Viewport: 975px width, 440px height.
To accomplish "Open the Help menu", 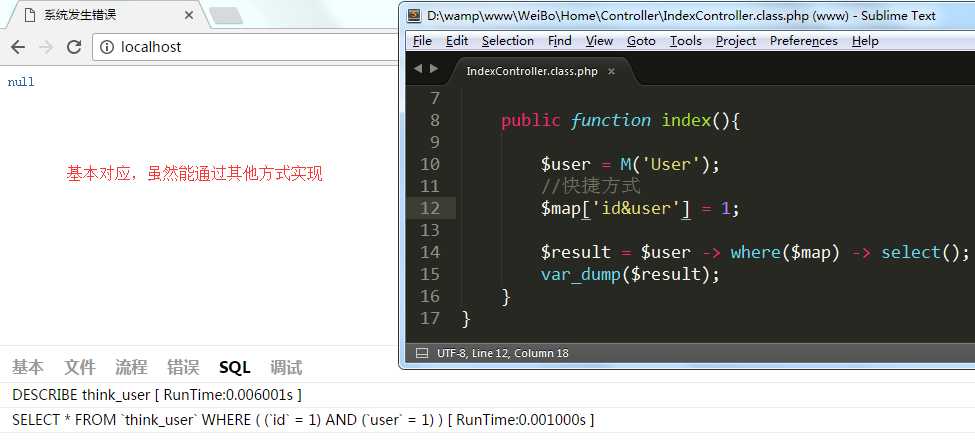I will pyautogui.click(x=865, y=41).
